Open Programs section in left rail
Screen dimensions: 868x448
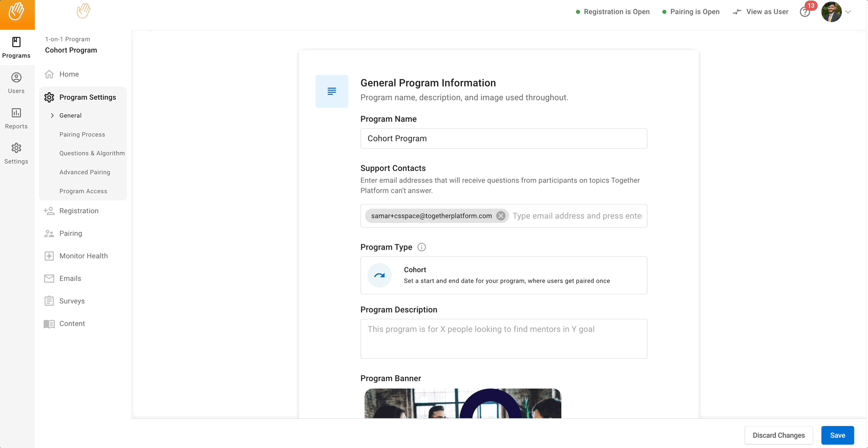tap(16, 48)
